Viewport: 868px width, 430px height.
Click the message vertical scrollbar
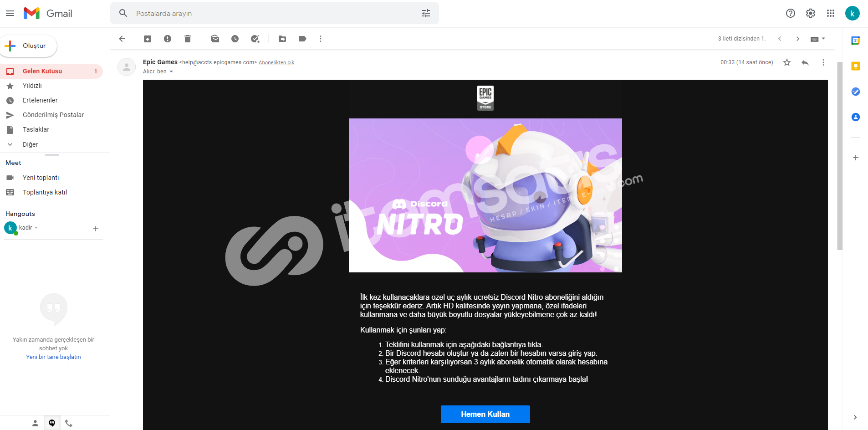(840, 156)
